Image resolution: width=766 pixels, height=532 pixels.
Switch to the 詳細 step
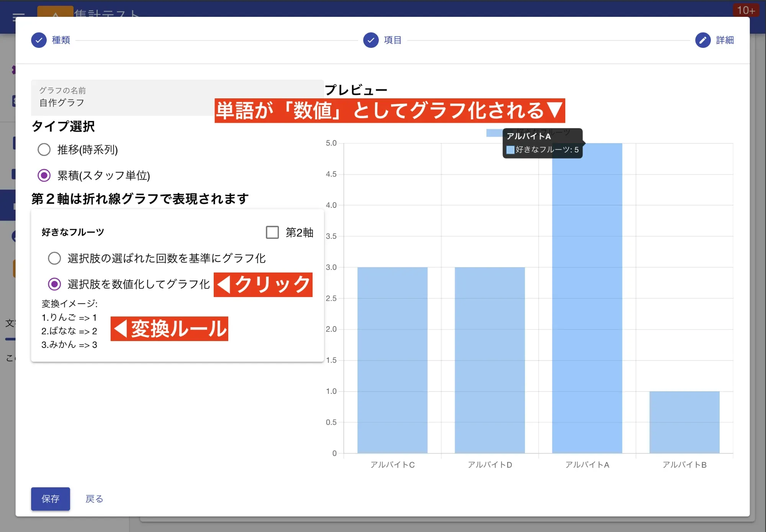724,40
